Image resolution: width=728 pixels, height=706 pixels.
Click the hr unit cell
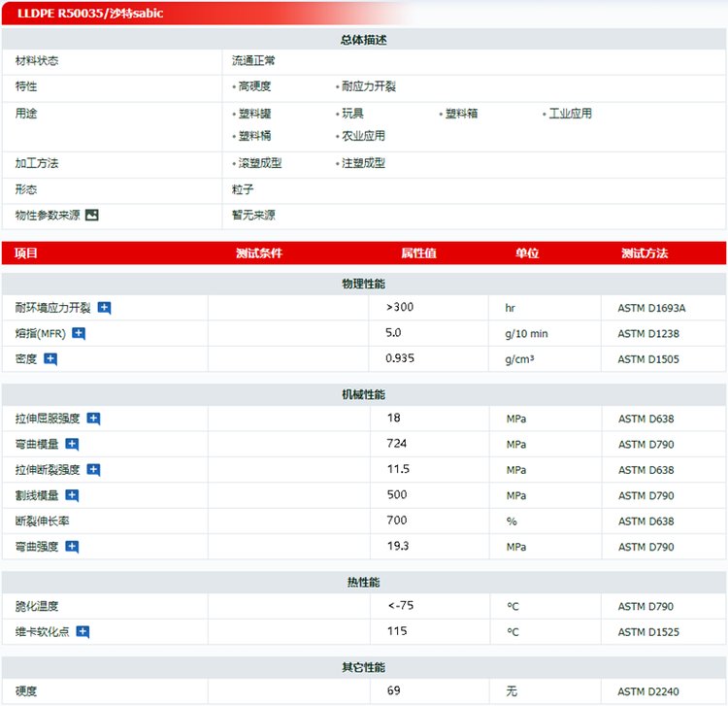[510, 308]
